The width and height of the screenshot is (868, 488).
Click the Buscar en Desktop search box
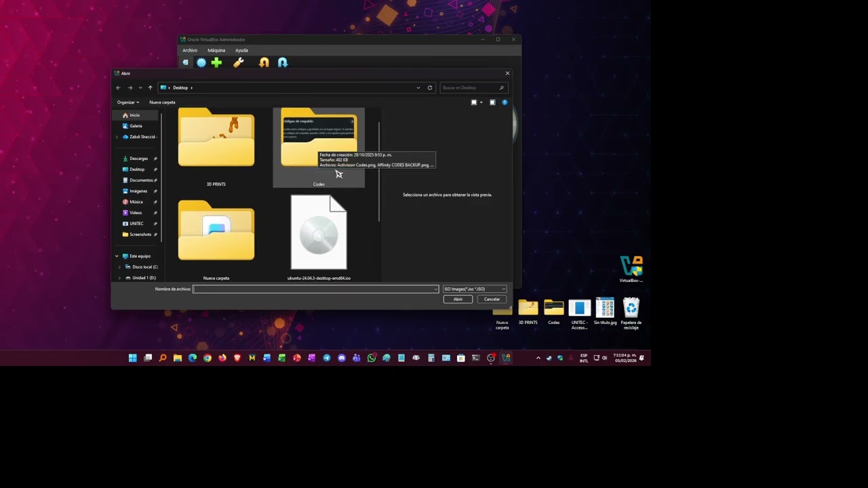473,87
